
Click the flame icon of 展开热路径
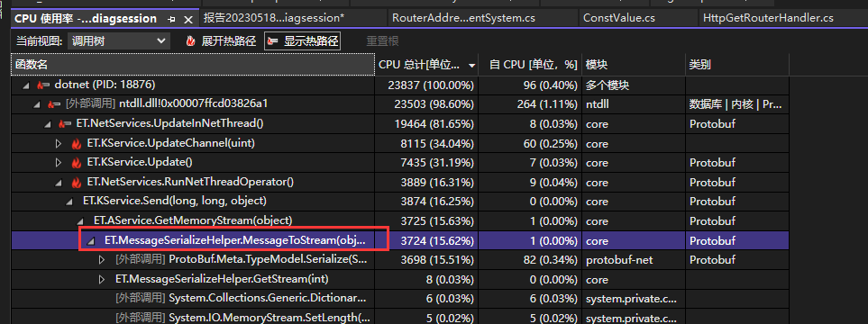click(x=191, y=40)
